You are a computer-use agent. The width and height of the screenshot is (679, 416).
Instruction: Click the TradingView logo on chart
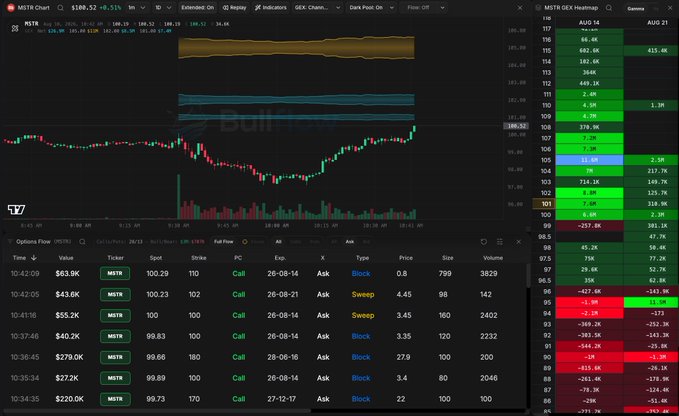click(x=16, y=210)
